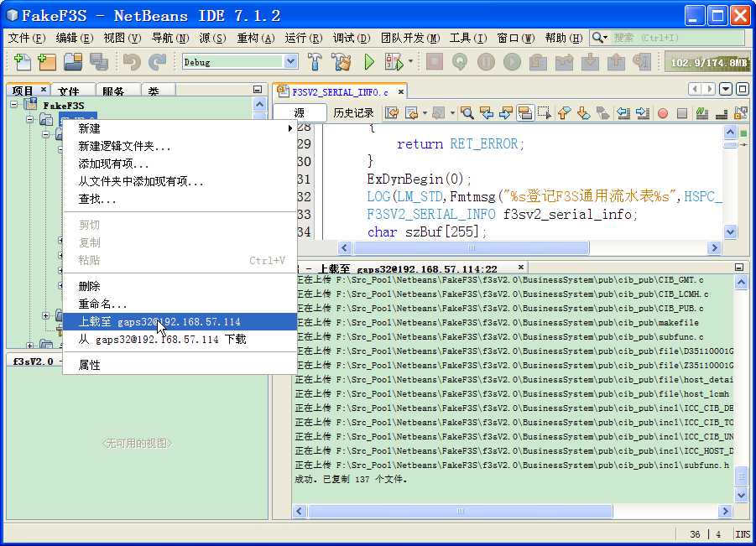The height and width of the screenshot is (546, 756).
Task: Open the dropdown arrow beside Debug Project
Action: pos(411,61)
